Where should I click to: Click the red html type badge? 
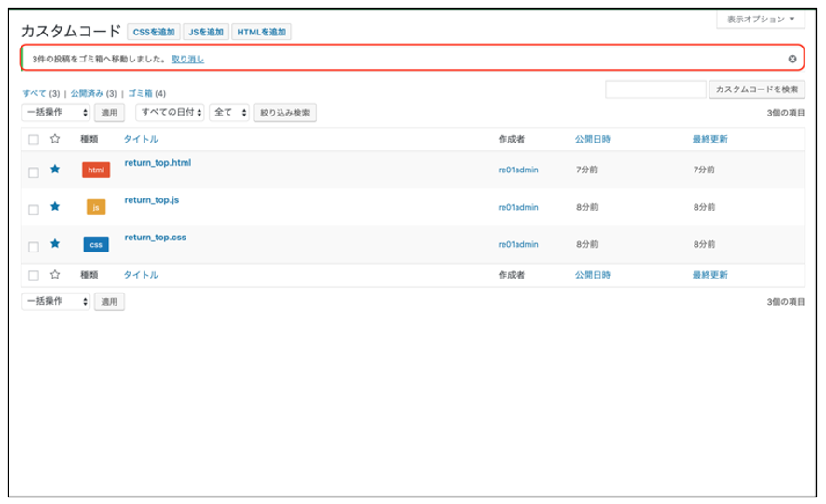point(96,170)
